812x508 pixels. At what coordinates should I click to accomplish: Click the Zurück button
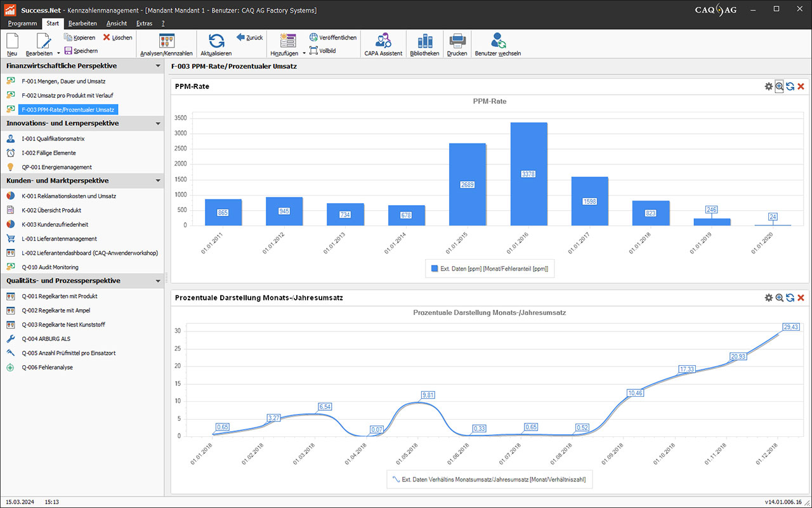click(x=249, y=37)
